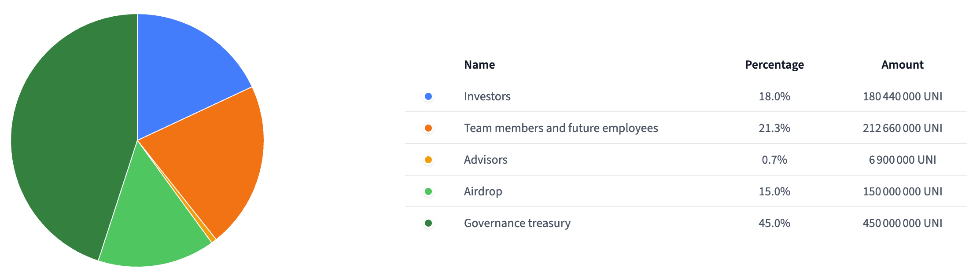
Task: Click the orange Team members legend dot
Action: tap(428, 128)
